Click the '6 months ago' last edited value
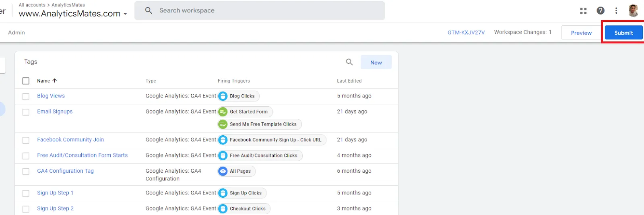This screenshot has width=644, height=215. click(354, 171)
